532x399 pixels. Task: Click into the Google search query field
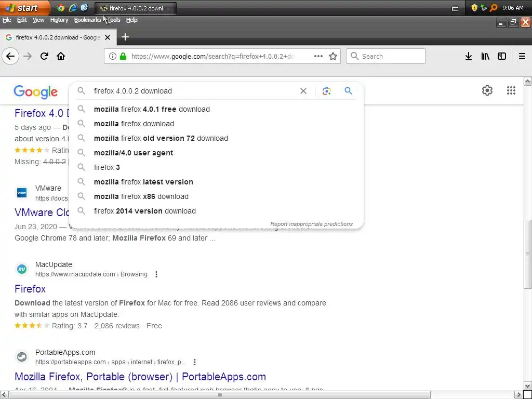pyautogui.click(x=193, y=91)
